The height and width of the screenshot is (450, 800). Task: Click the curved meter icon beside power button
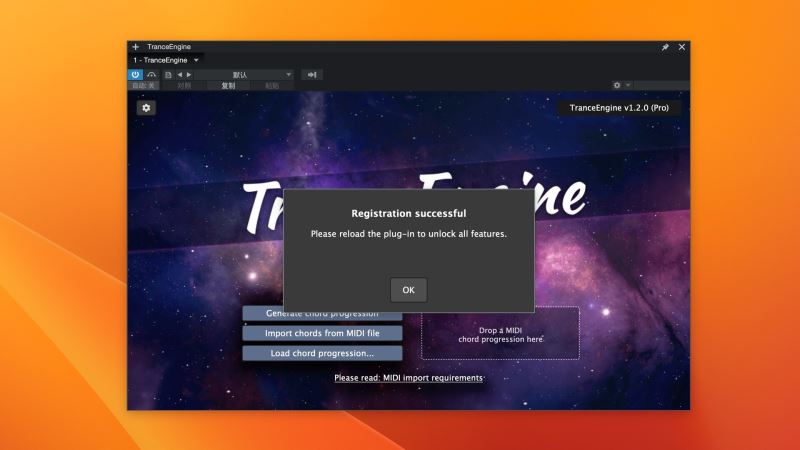151,74
